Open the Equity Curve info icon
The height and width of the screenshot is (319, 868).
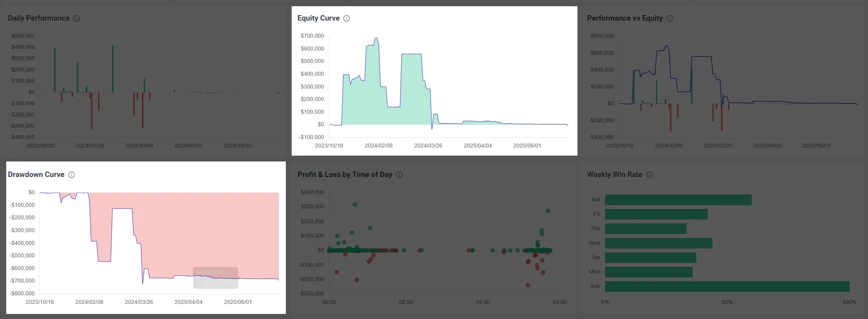tap(347, 18)
